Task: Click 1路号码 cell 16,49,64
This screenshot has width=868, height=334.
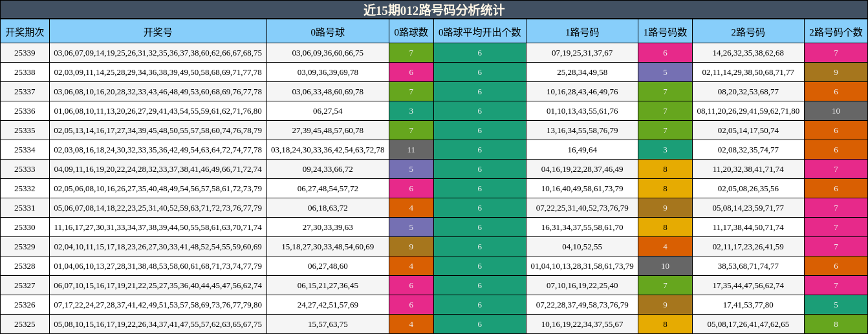Action: click(582, 150)
